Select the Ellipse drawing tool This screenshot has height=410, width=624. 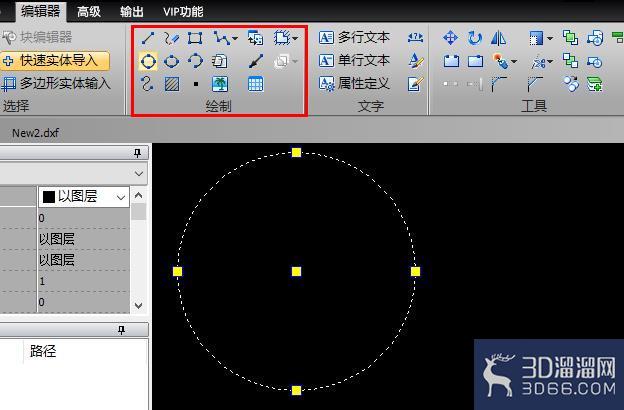pos(172,61)
